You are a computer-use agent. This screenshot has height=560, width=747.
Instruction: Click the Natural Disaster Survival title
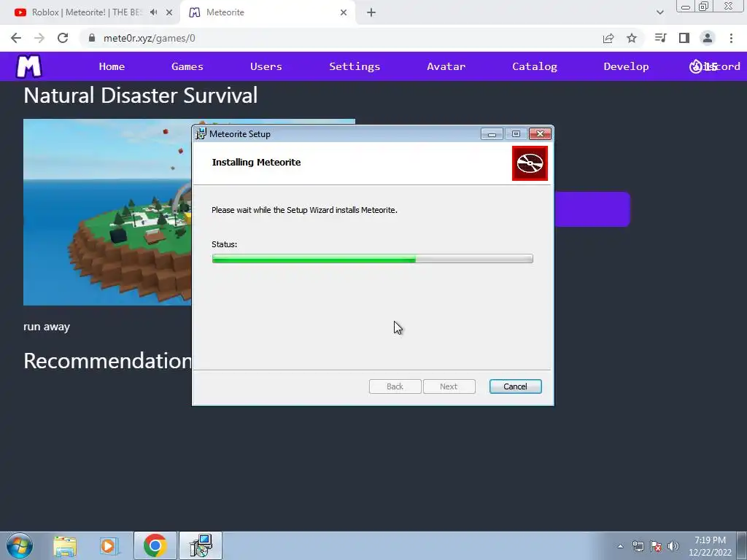coord(141,96)
